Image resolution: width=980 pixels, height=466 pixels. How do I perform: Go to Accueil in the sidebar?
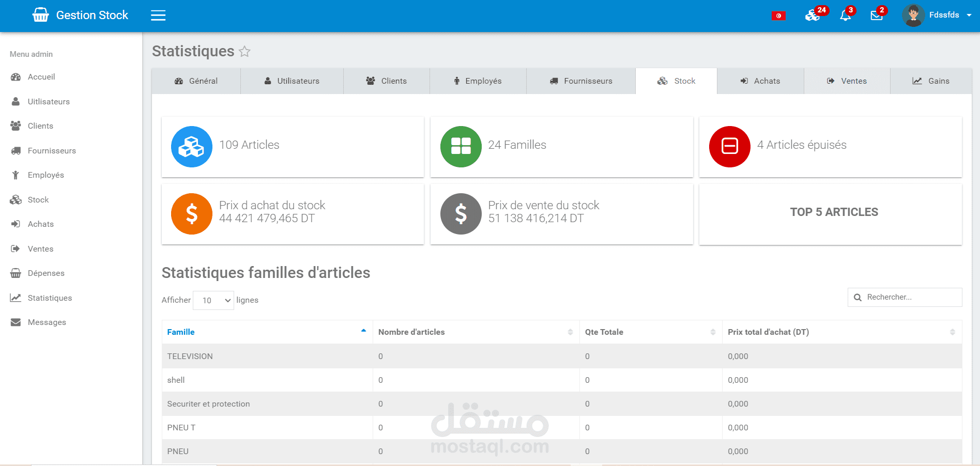tap(41, 77)
